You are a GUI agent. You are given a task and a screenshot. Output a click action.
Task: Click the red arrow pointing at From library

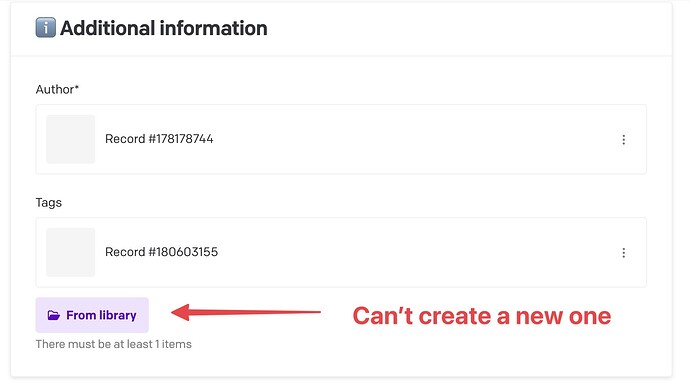[246, 312]
